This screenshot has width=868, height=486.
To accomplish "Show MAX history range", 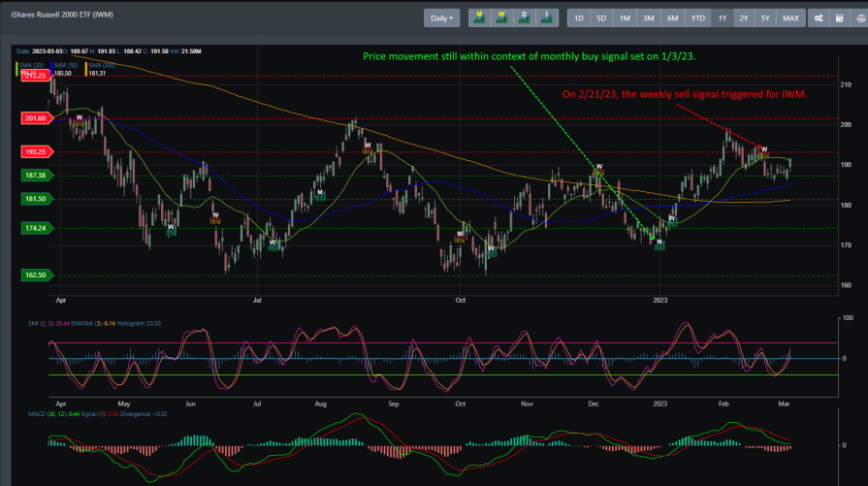I will [790, 18].
